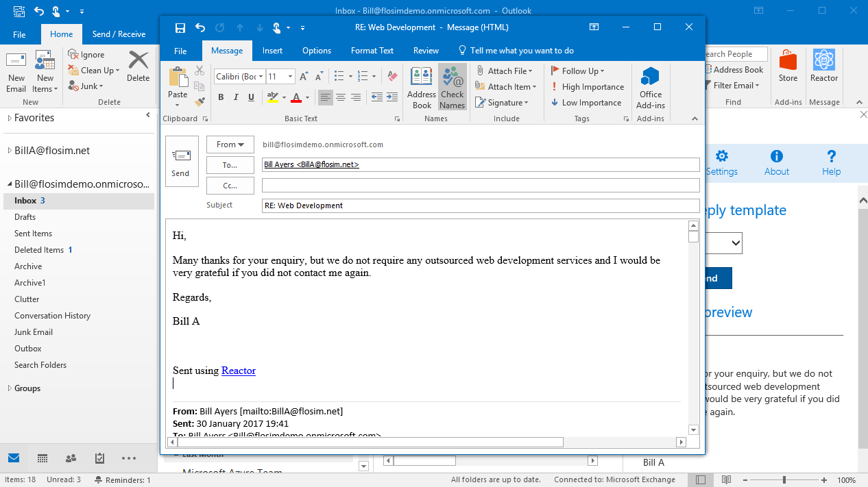The height and width of the screenshot is (487, 868).
Task: Click the Send button in the message window
Action: click(182, 161)
